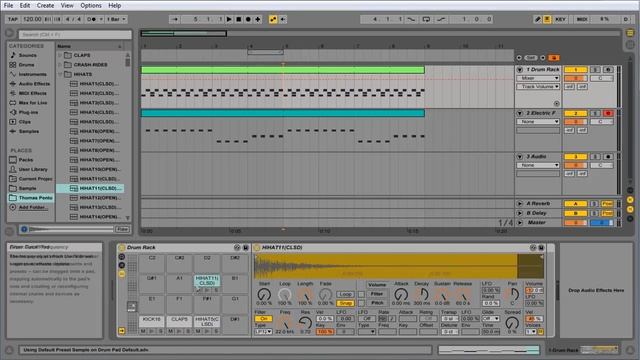Click the transport Play button
640x360 pixels.
(229, 19)
